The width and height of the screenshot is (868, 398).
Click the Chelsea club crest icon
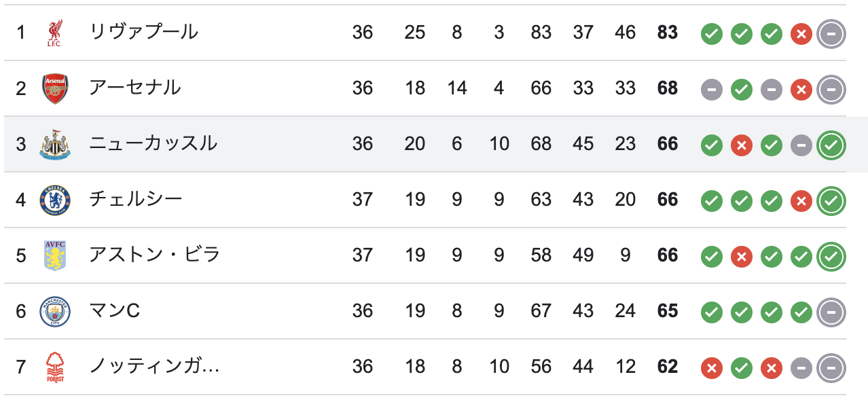(55, 200)
